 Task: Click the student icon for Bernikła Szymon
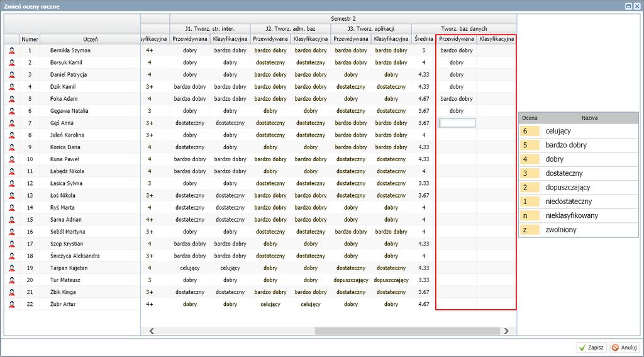point(11,50)
